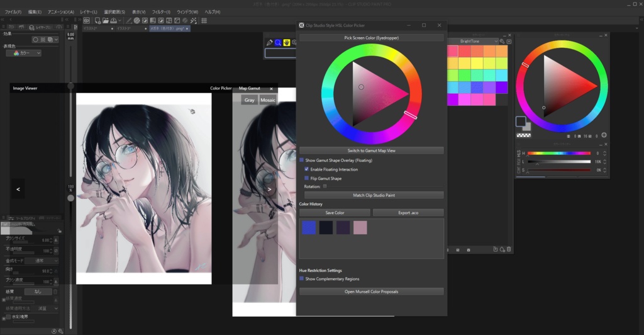Click the Gray button in Map Gamut panel
Screen dimensions: 644x335
click(249, 100)
